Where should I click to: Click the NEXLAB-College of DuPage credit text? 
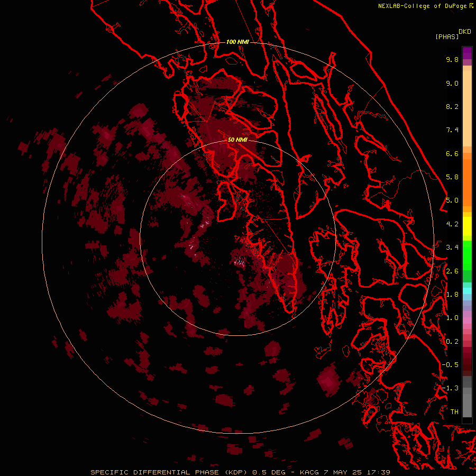422,6
